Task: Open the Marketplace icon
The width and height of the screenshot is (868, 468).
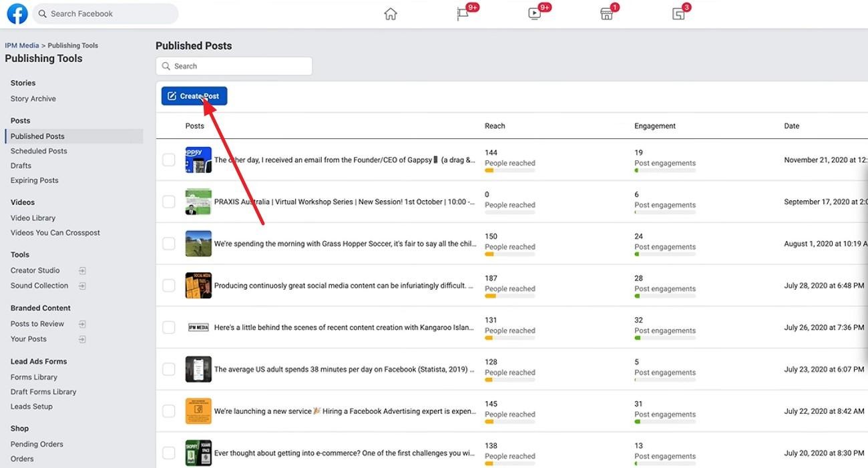Action: coord(606,14)
